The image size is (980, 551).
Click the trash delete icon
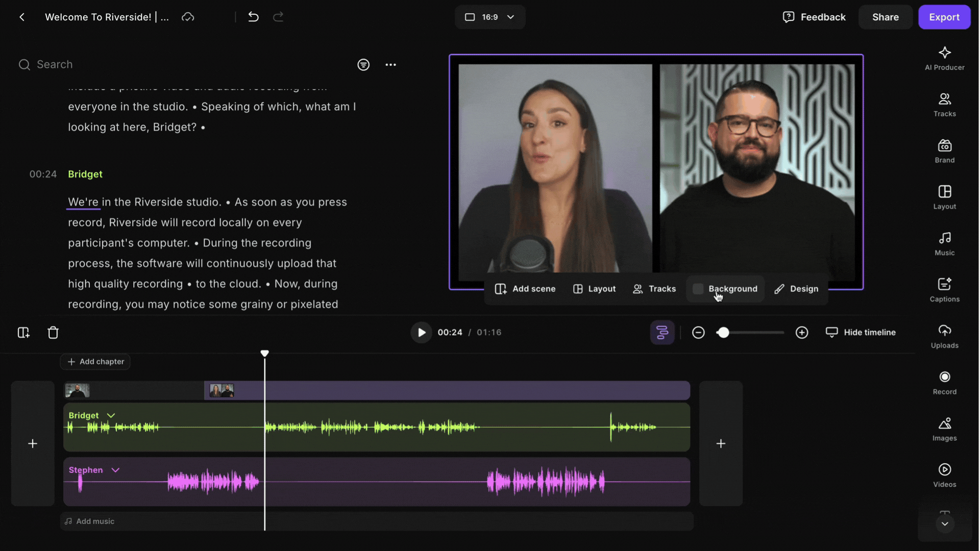[53, 333]
